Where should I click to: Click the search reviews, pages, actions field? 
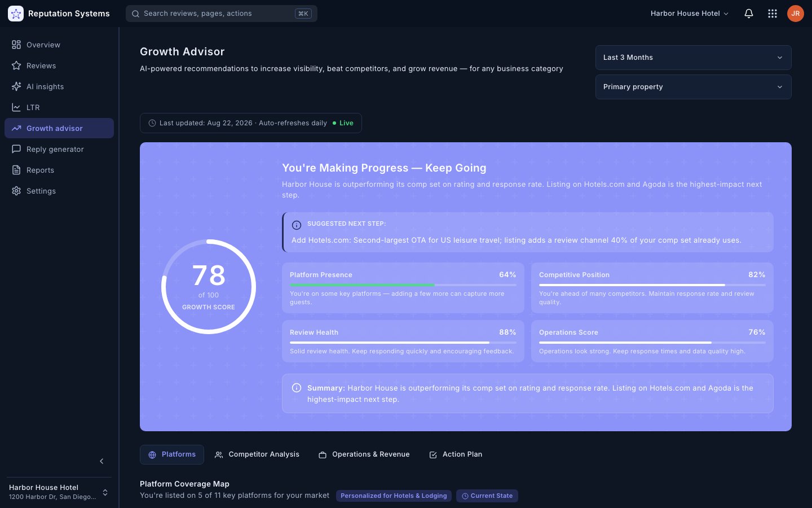(222, 14)
